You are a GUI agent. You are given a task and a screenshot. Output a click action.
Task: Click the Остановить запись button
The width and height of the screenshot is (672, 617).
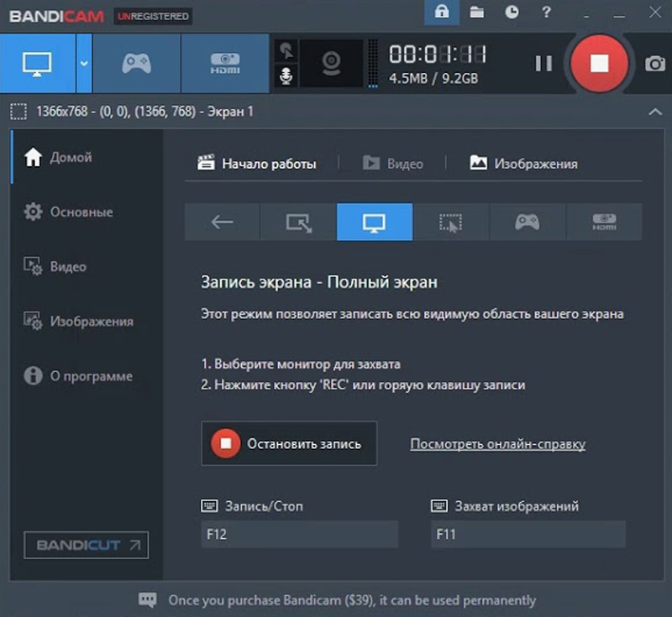pos(289,443)
